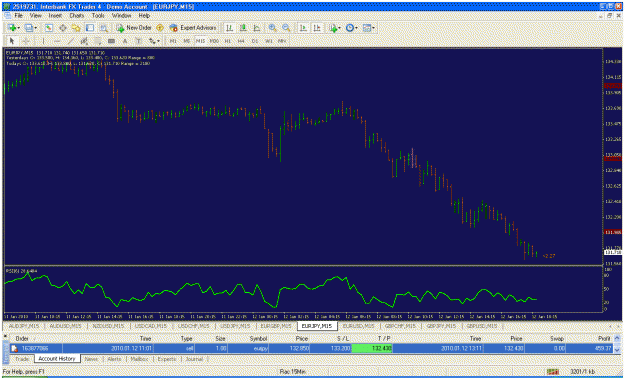
Task: Select the Text 'A' tool
Action: click(125, 41)
